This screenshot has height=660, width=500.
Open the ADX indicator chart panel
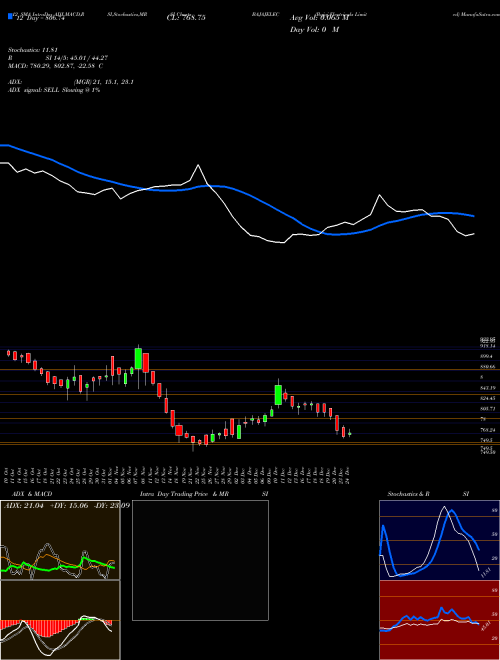tap(60, 540)
